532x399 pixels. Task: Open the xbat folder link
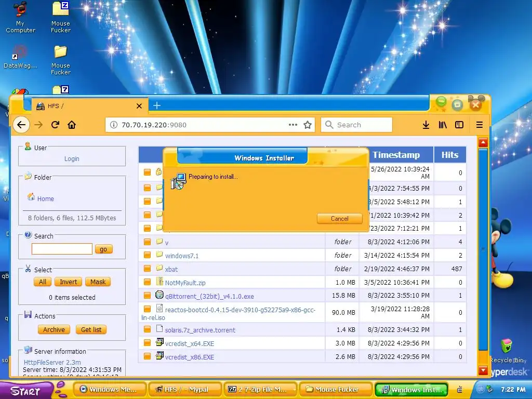(x=171, y=270)
